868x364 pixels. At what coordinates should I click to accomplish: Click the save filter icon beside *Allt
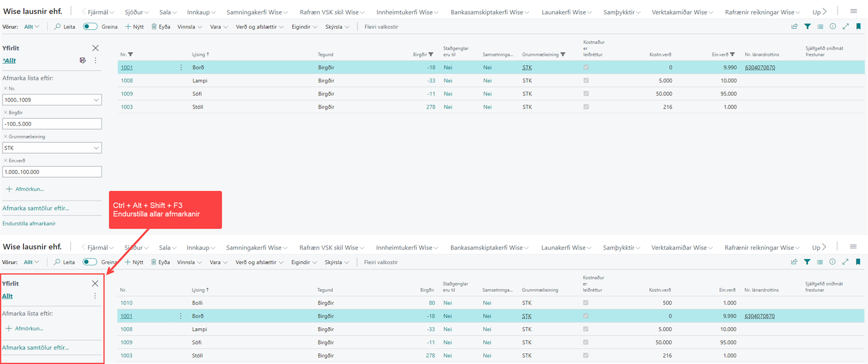click(x=83, y=60)
